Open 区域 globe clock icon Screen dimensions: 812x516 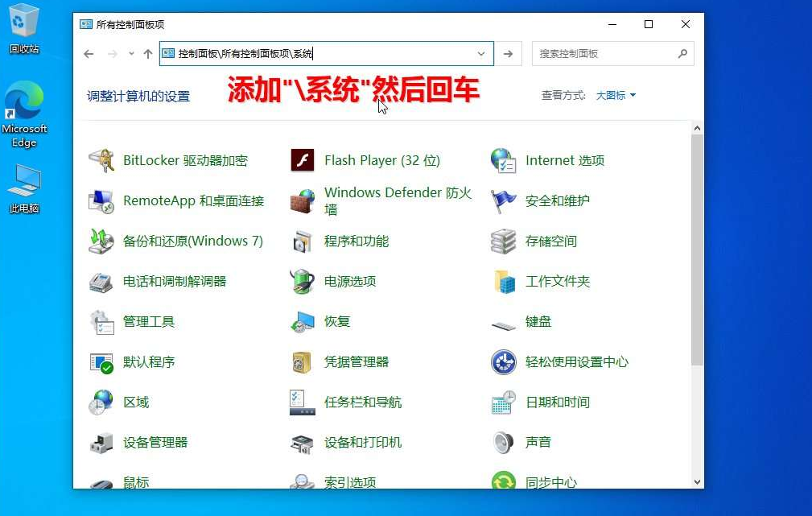tap(101, 402)
